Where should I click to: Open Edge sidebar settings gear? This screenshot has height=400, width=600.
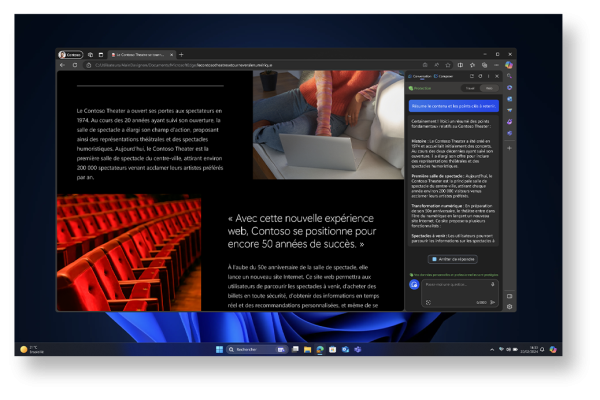[x=509, y=306]
